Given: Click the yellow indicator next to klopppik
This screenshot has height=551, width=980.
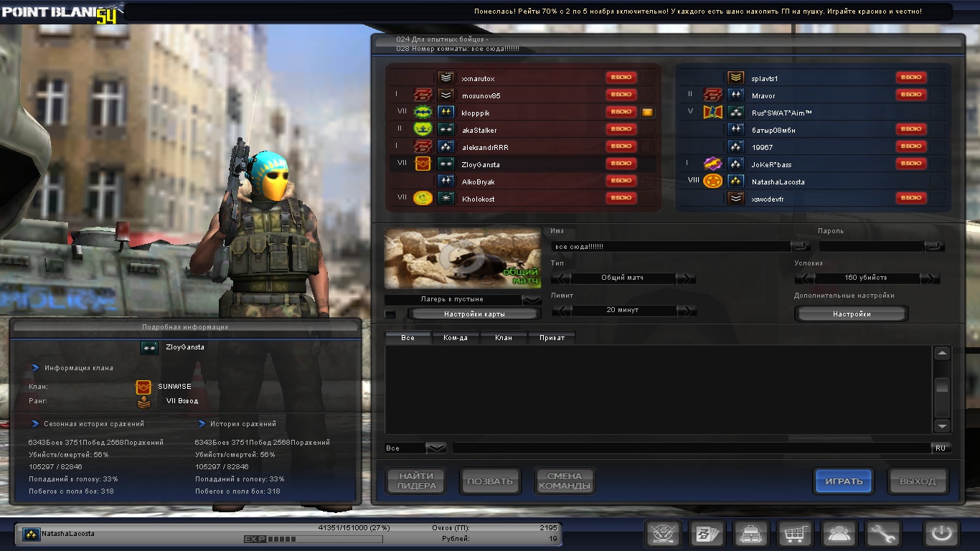Looking at the screenshot, I should pyautogui.click(x=647, y=112).
